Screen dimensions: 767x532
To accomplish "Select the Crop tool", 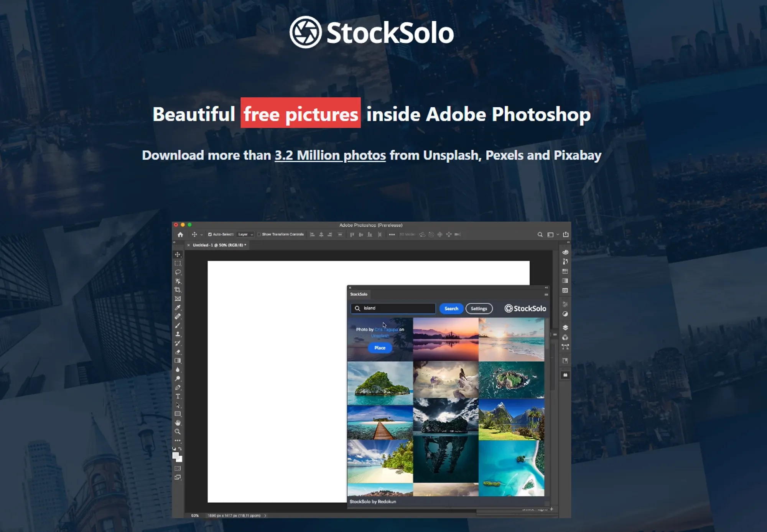I will click(x=178, y=290).
